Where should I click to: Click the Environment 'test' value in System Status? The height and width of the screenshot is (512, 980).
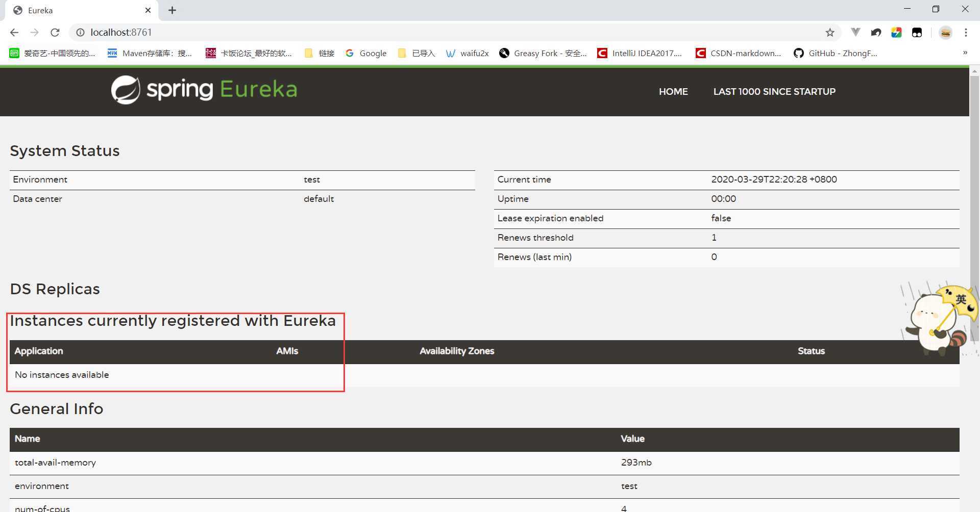click(x=312, y=180)
